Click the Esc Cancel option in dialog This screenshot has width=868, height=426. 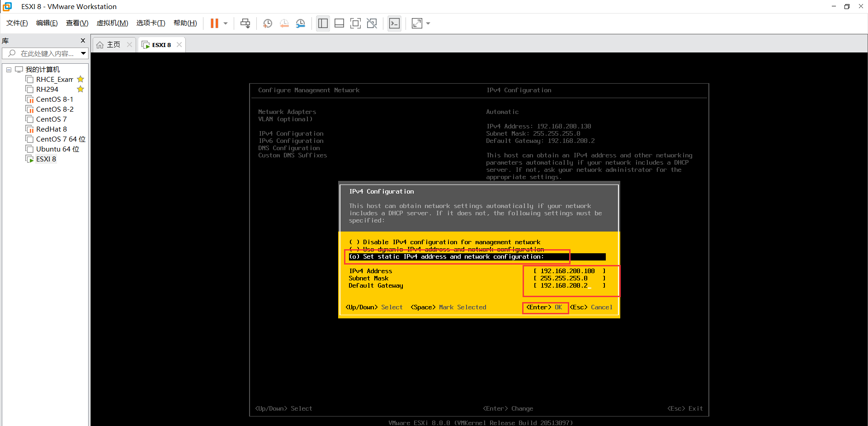click(591, 308)
